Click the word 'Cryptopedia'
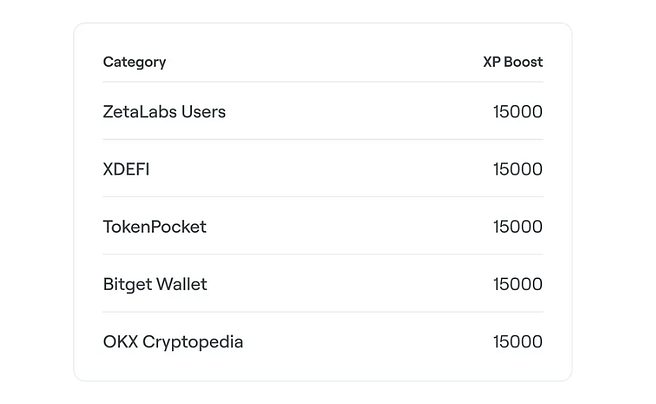The height and width of the screenshot is (404, 656). coord(193,343)
